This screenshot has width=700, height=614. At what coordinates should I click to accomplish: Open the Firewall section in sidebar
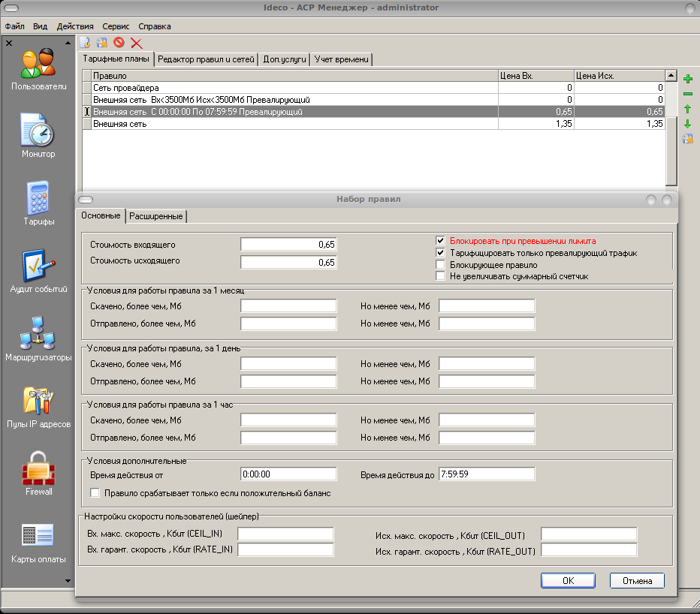point(38,474)
